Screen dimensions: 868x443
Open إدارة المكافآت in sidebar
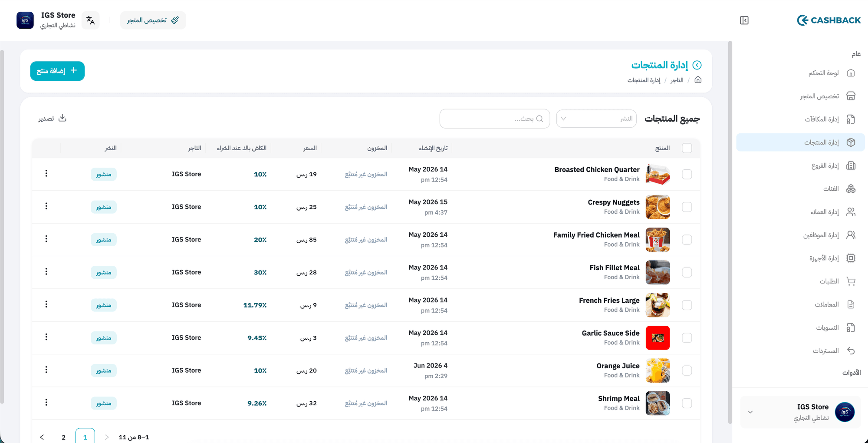coord(800,119)
